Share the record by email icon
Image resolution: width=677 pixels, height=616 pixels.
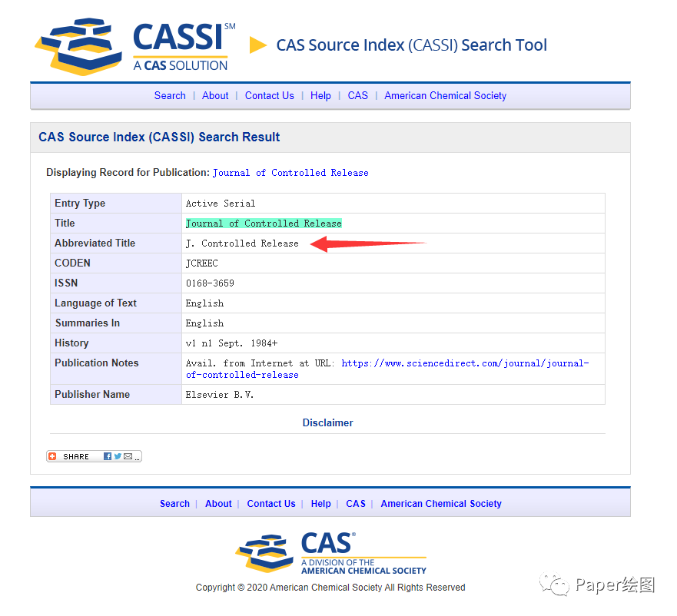click(128, 456)
